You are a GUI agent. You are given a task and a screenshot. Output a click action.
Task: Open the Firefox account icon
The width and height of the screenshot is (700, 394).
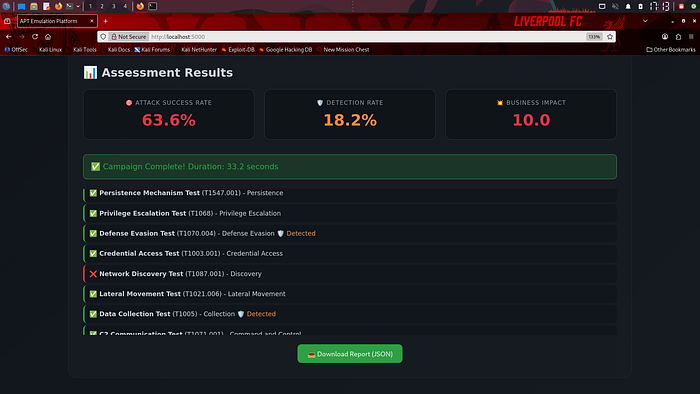(665, 37)
